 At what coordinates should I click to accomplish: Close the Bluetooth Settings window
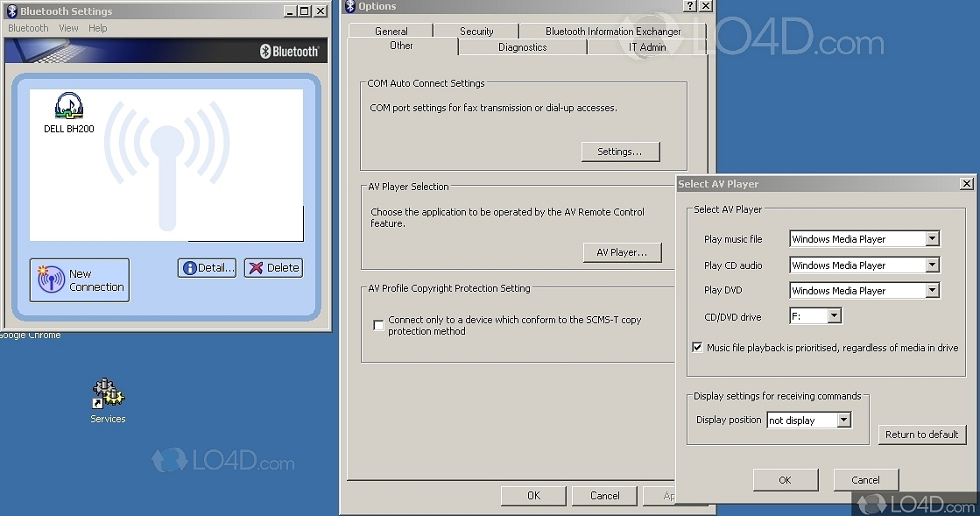[320, 11]
